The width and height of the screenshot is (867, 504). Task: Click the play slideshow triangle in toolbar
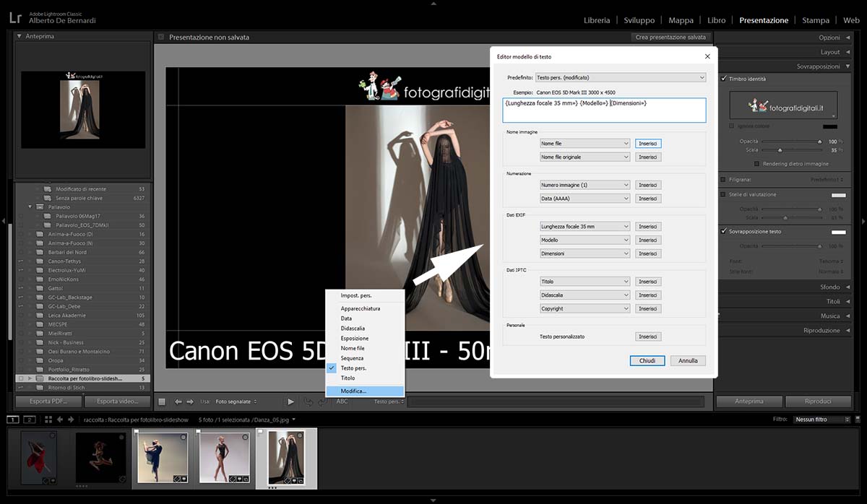(290, 401)
